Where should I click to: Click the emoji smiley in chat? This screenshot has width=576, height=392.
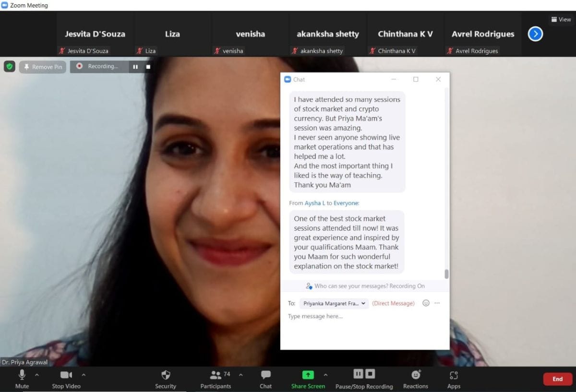pyautogui.click(x=426, y=303)
